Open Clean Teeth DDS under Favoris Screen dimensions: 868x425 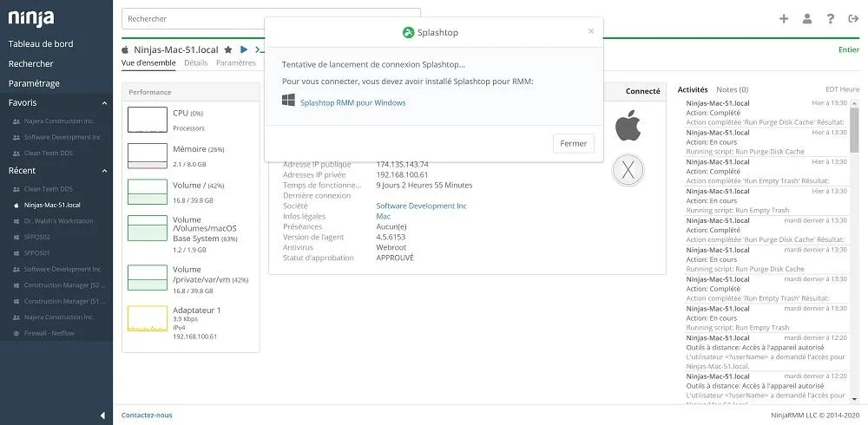tap(48, 154)
